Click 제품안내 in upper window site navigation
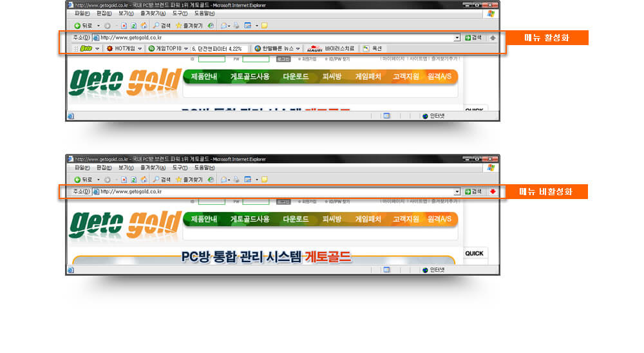 pyautogui.click(x=204, y=77)
